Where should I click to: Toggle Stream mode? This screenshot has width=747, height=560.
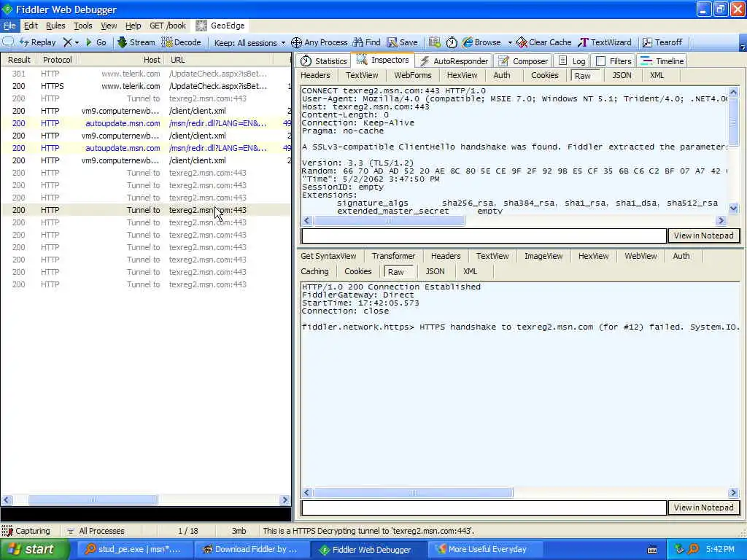pos(136,42)
